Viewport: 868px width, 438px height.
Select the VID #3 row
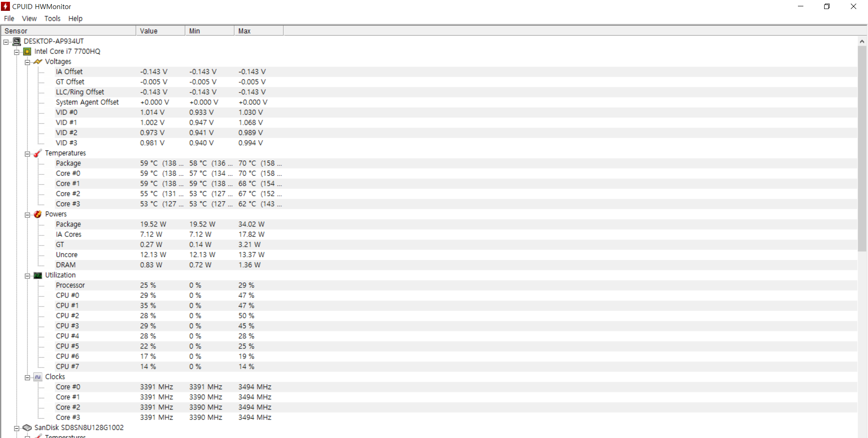[x=456, y=143]
